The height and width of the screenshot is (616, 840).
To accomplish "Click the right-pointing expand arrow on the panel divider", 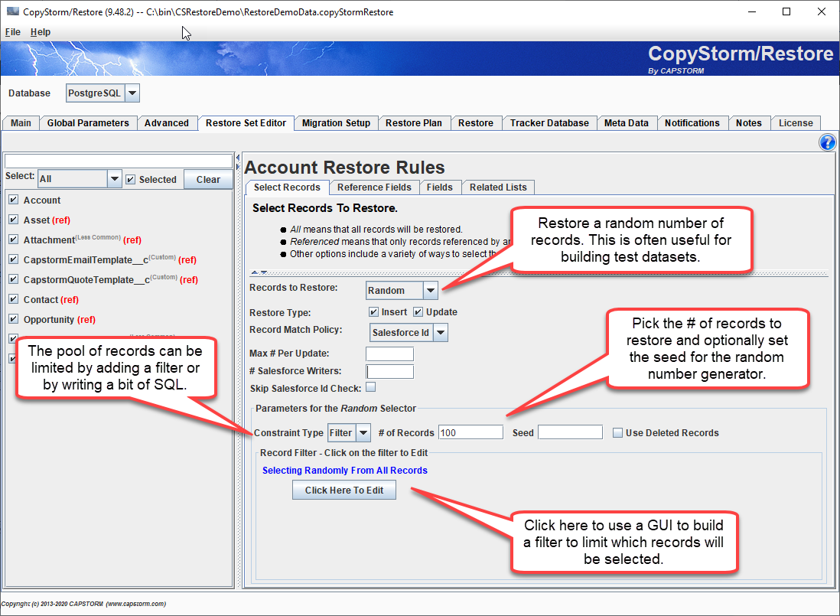I will (237, 167).
